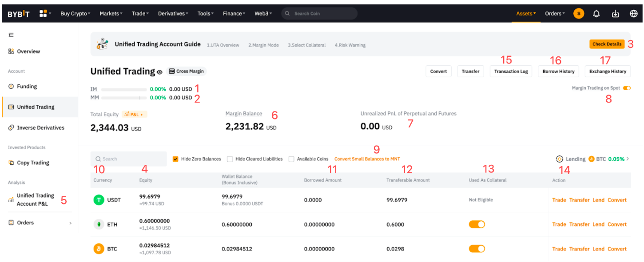Viewport: 644px width, 262px height.
Task: Open the Buy Crypto dropdown menu
Action: 75,13
